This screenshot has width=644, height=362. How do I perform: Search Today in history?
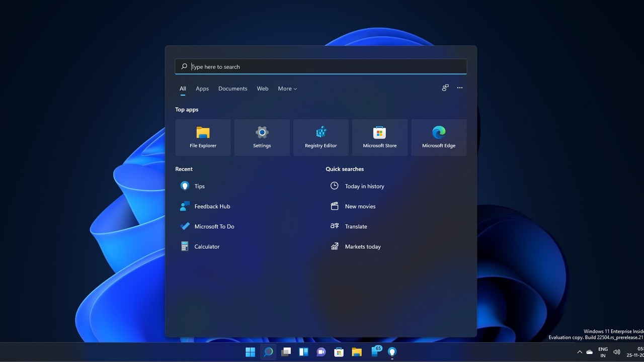(x=364, y=186)
